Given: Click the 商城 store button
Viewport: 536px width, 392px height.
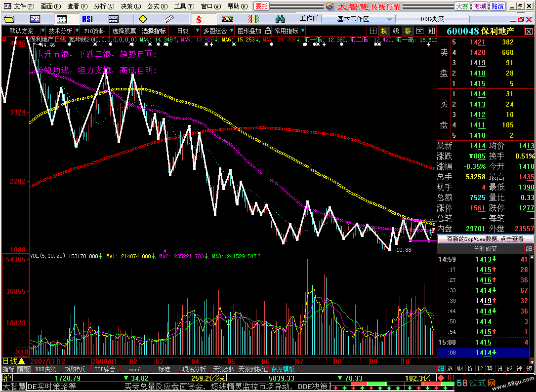Looking at the screenshot, I should click(x=480, y=6).
